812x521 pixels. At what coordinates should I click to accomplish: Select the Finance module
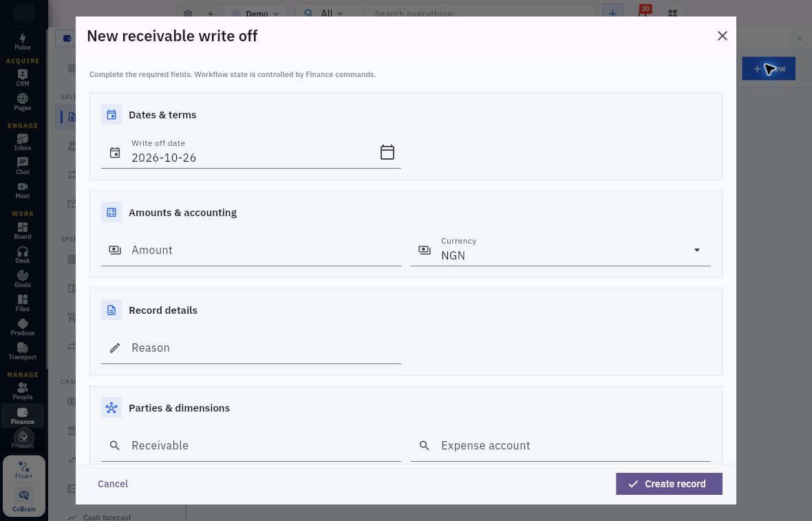click(x=22, y=416)
